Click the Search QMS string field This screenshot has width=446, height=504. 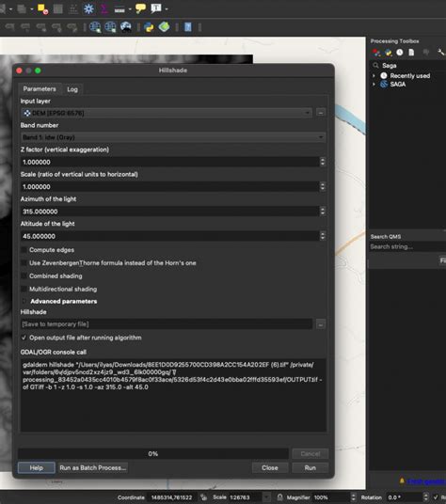(407, 247)
